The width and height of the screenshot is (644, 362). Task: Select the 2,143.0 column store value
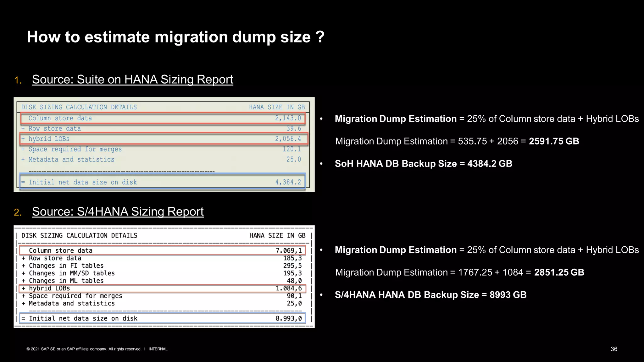(288, 118)
